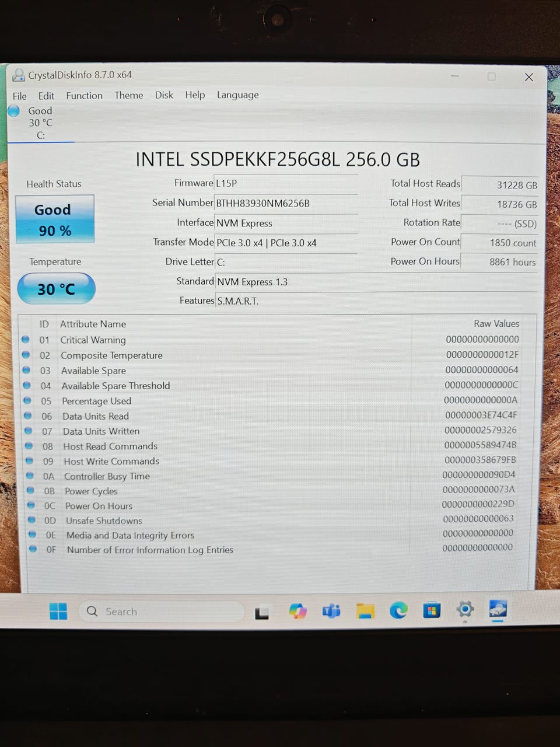Select the Data Units Written attribute name
The width and height of the screenshot is (560, 747).
tap(101, 431)
